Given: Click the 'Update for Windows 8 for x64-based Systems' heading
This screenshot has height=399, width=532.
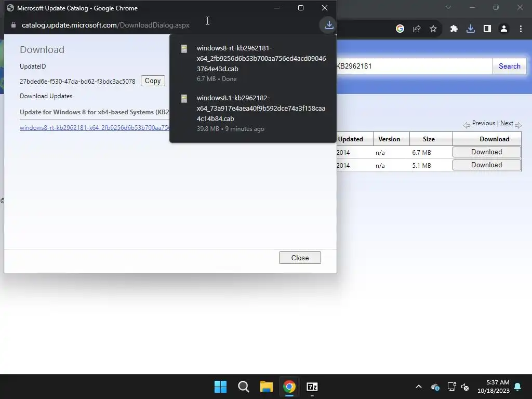Looking at the screenshot, I should pos(95,112).
